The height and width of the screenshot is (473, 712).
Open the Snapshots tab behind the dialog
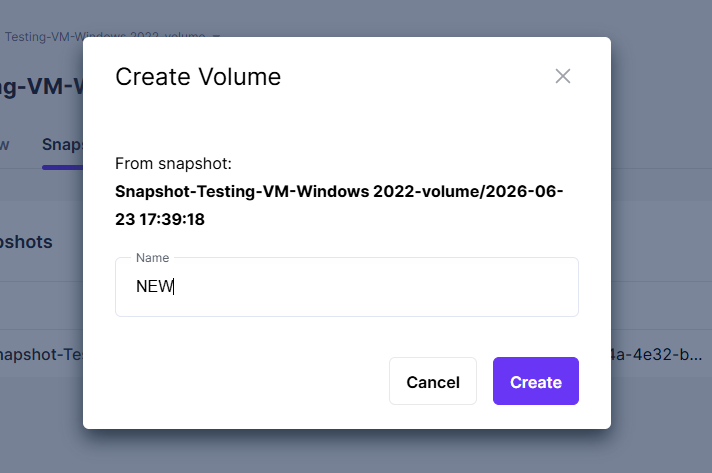(63, 145)
